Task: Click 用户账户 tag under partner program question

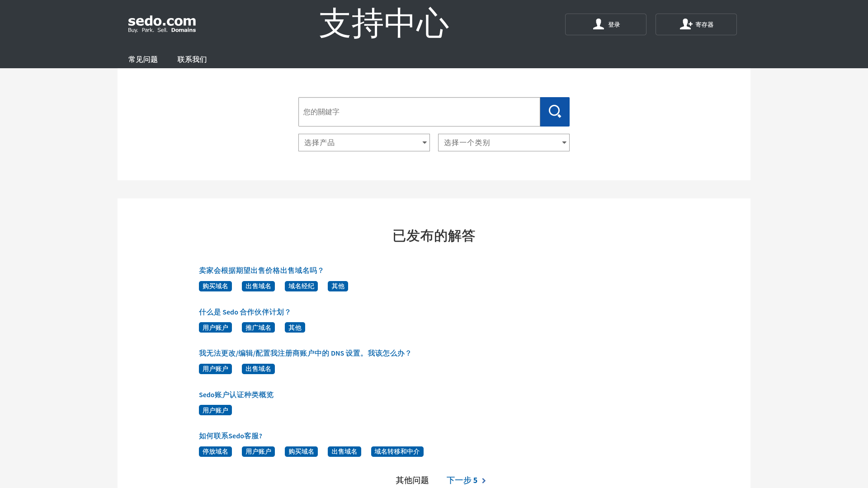Action: tap(215, 328)
